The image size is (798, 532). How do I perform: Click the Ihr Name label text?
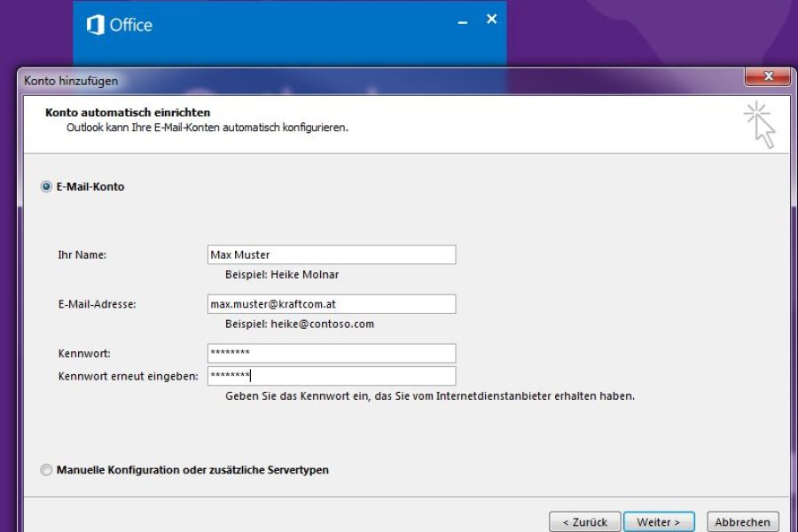click(82, 255)
